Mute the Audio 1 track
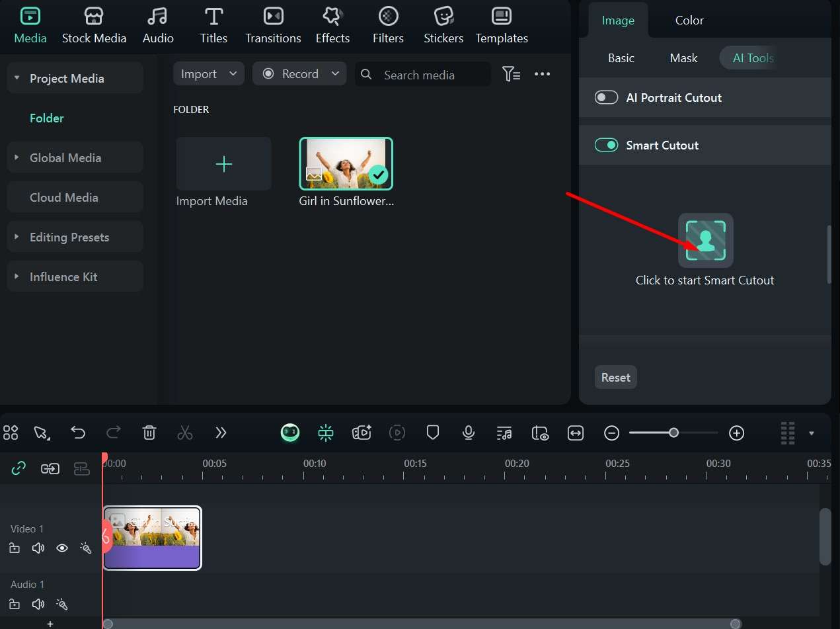Image resolution: width=840 pixels, height=629 pixels. pyautogui.click(x=38, y=604)
